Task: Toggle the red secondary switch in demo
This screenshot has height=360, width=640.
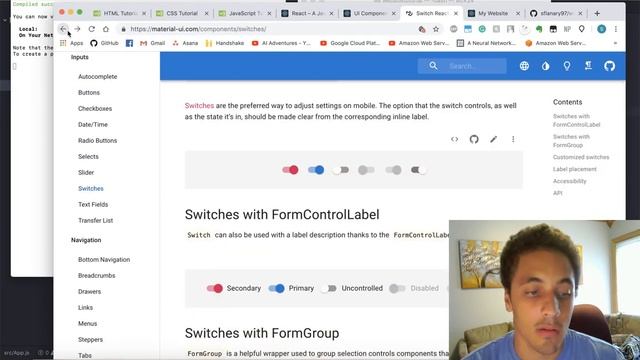Action: [290, 170]
